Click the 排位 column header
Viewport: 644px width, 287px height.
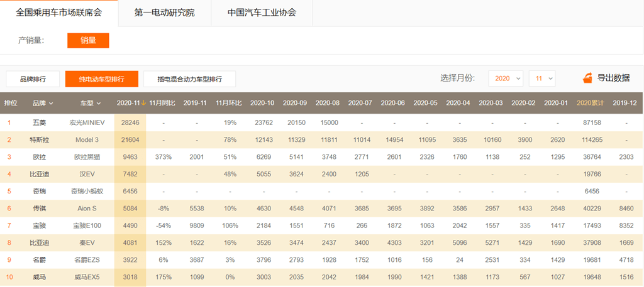tap(11, 103)
